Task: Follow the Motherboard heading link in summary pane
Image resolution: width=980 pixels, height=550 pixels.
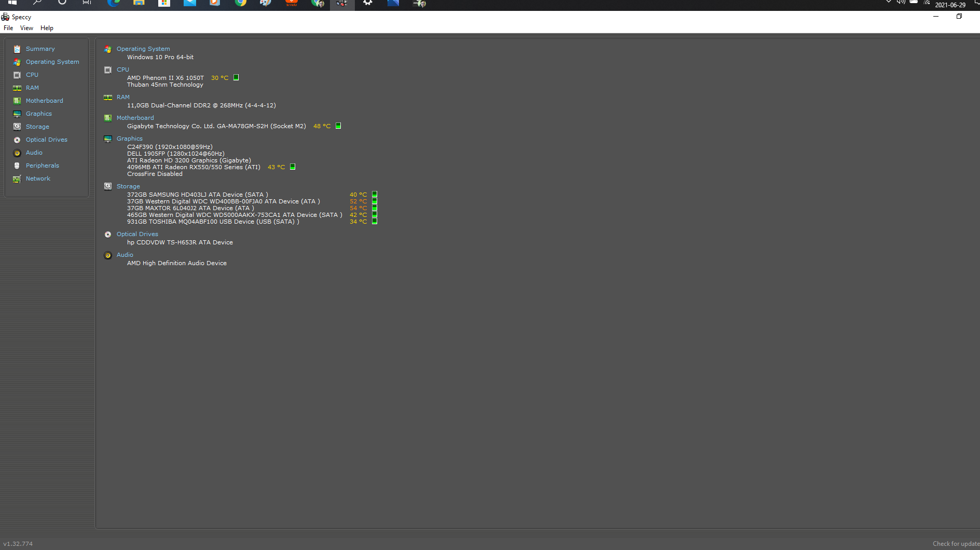Action: click(135, 118)
